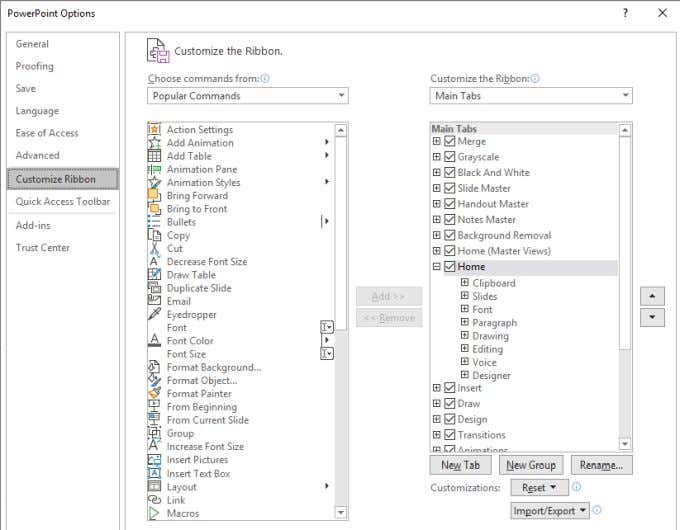Expand the Paragraph group

click(465, 322)
